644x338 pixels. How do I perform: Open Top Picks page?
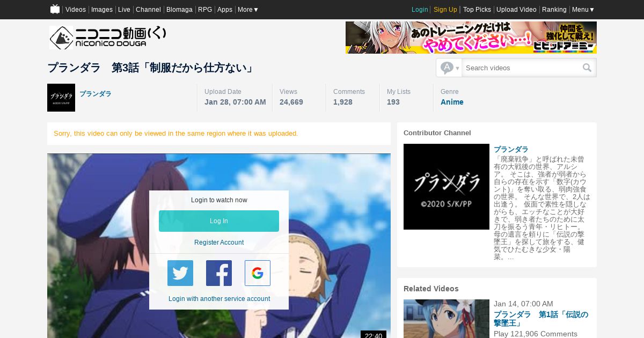coord(477,10)
